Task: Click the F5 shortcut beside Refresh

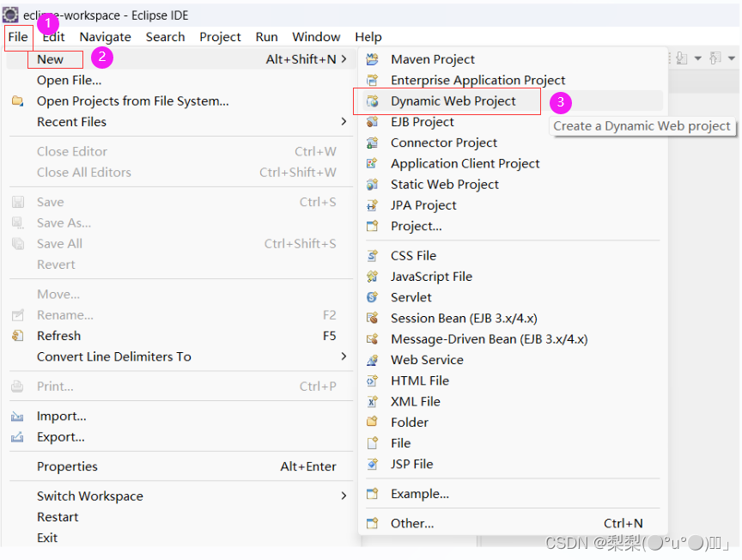Action: point(330,336)
